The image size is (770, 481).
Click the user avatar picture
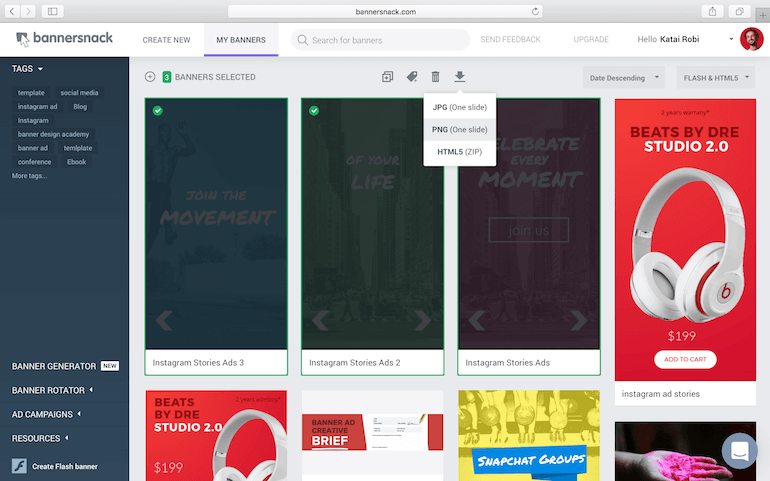click(x=751, y=39)
